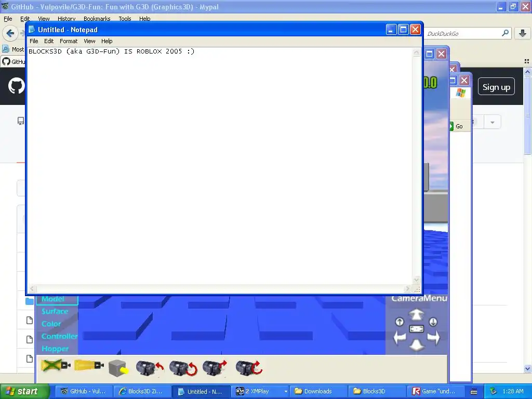The height and width of the screenshot is (399, 532).
Task: Switch to Blocks3D Zi... taskbar button
Action: pyautogui.click(x=141, y=391)
